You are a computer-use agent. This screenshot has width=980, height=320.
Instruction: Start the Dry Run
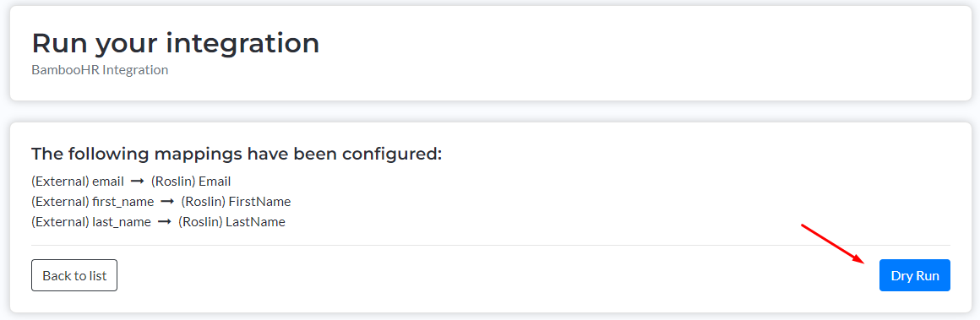pos(914,275)
